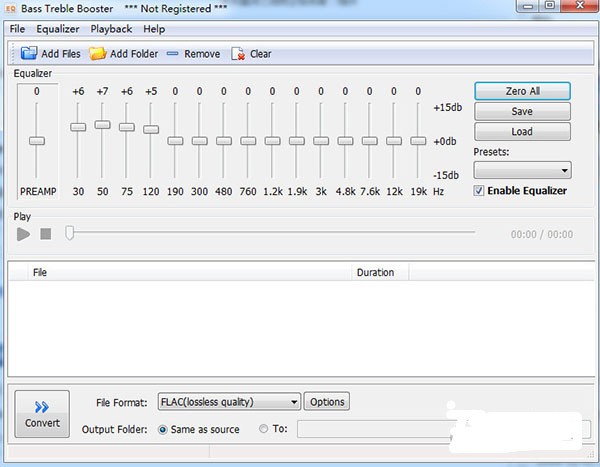This screenshot has height=467, width=600.
Task: Click the PREAMP slider handle
Action: 37,141
